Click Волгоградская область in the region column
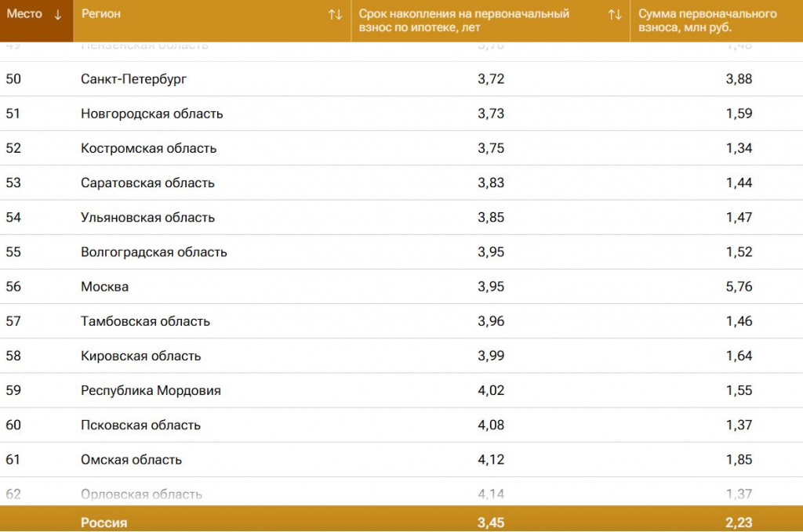The height and width of the screenshot is (532, 803). pyautogui.click(x=154, y=252)
